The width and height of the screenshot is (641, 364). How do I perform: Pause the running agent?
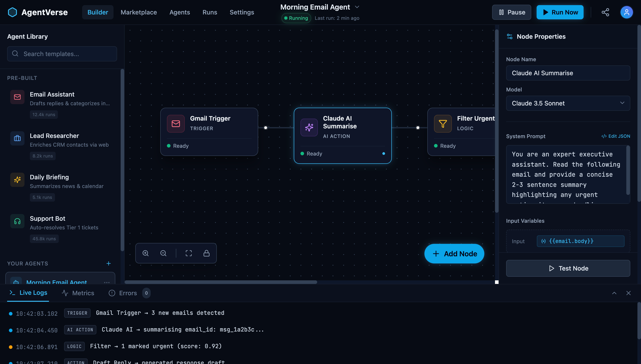[511, 12]
